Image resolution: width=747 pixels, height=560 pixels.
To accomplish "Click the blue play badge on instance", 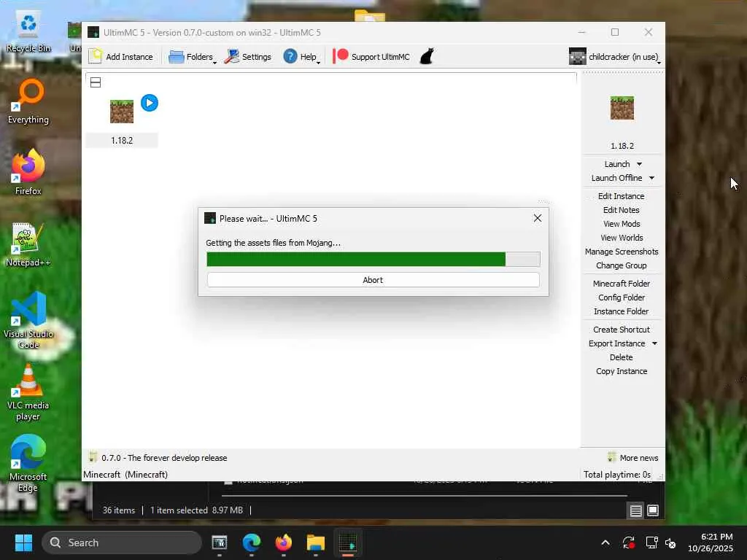I will pyautogui.click(x=150, y=103).
